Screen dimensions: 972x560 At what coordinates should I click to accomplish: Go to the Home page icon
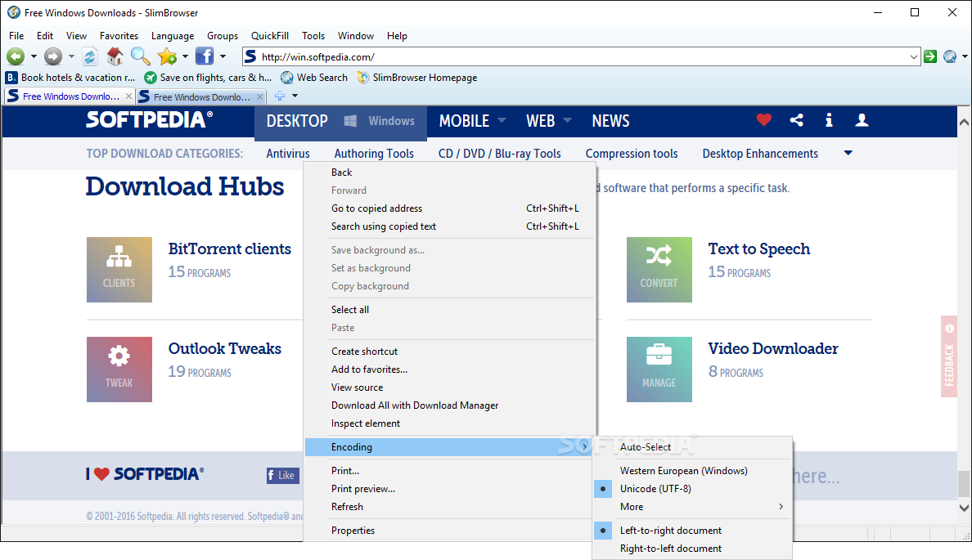(x=115, y=56)
